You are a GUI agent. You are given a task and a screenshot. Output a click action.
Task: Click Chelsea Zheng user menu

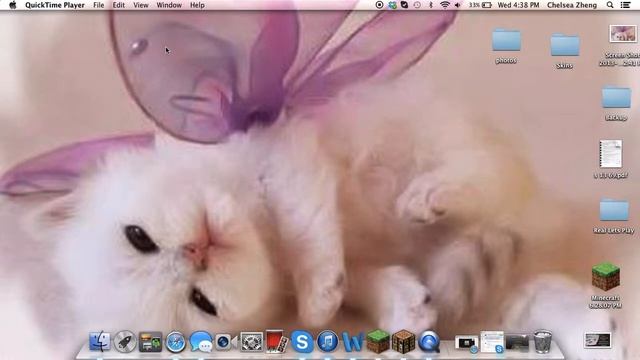click(x=572, y=5)
